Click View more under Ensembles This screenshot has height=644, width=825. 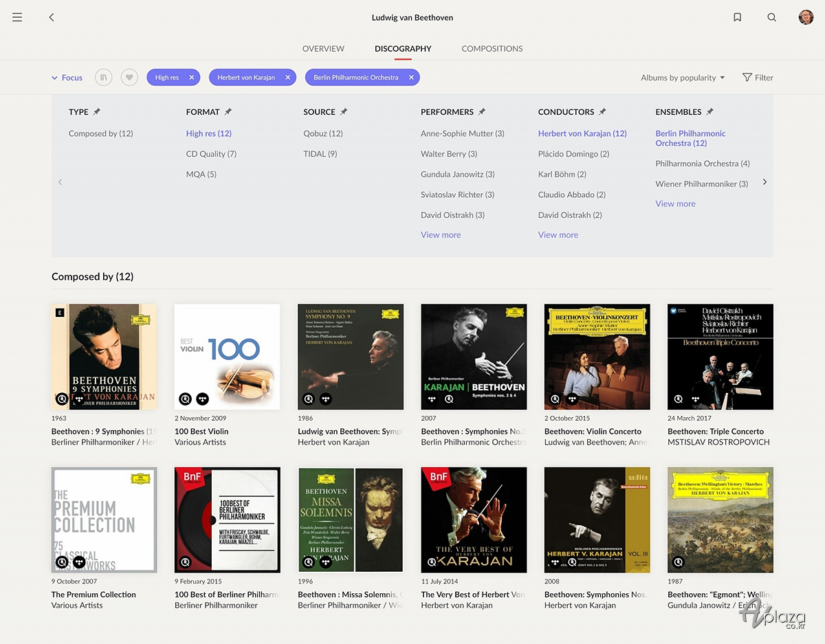click(x=676, y=203)
